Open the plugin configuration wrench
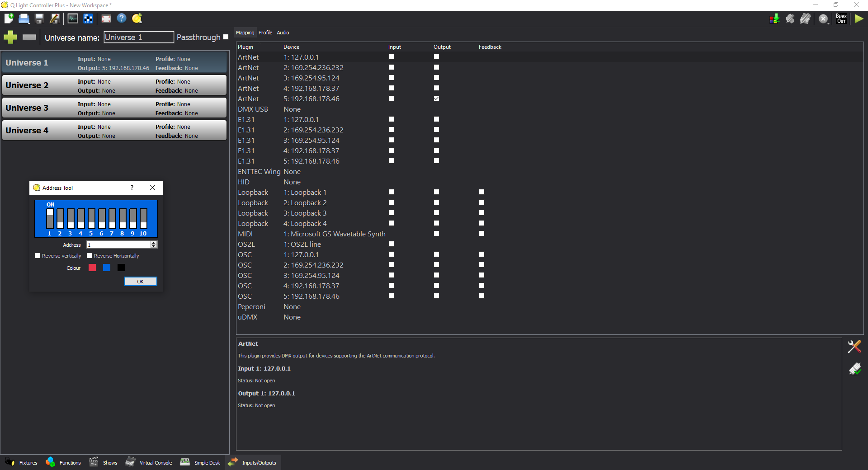The image size is (868, 470). pos(854,347)
